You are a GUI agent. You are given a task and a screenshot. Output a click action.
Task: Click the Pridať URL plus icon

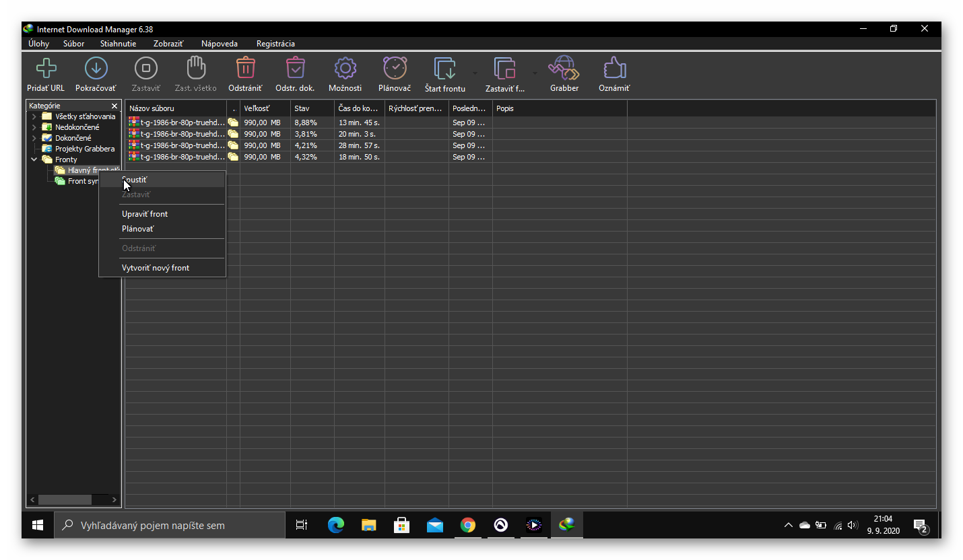46,69
